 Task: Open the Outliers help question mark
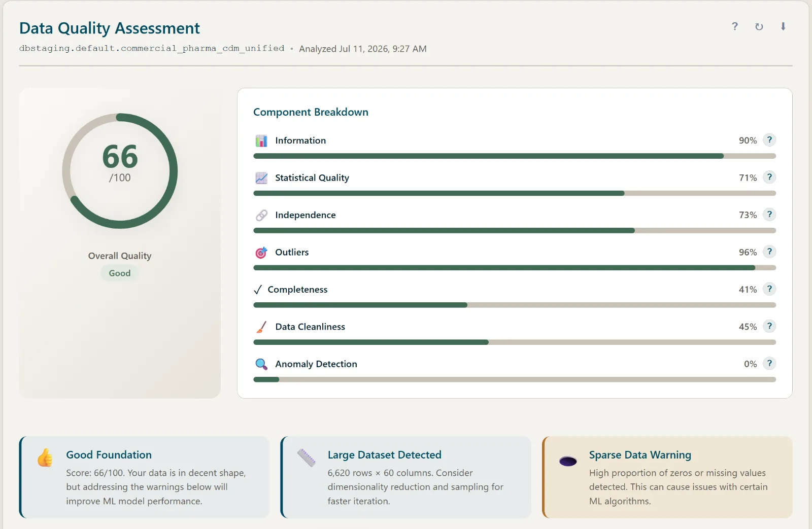[x=769, y=252]
